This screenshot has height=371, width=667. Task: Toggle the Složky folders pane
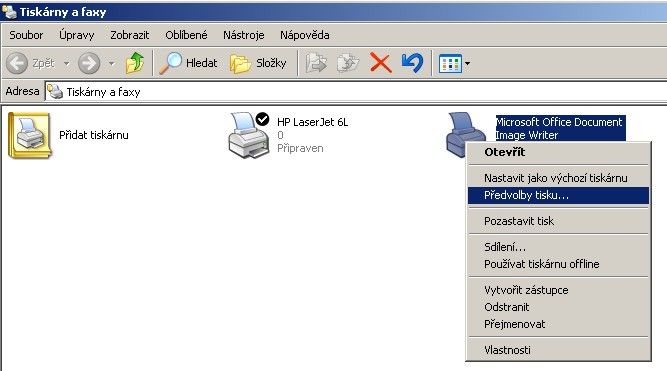click(258, 63)
